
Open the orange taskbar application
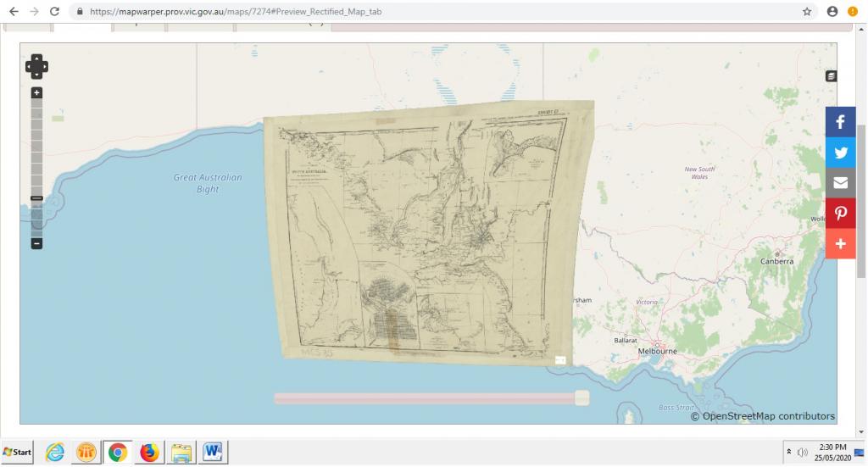click(86, 452)
